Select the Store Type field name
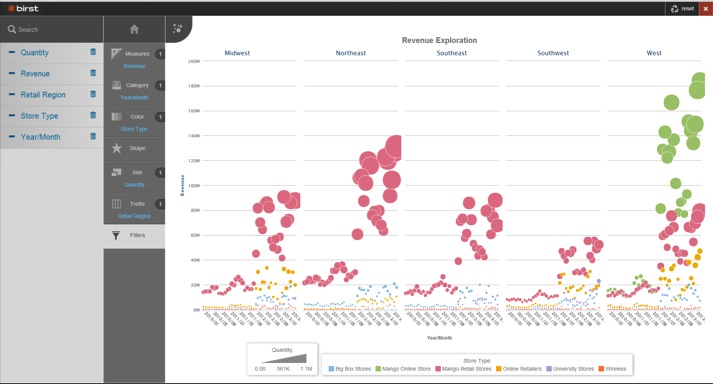Image resolution: width=713 pixels, height=384 pixels. point(39,116)
